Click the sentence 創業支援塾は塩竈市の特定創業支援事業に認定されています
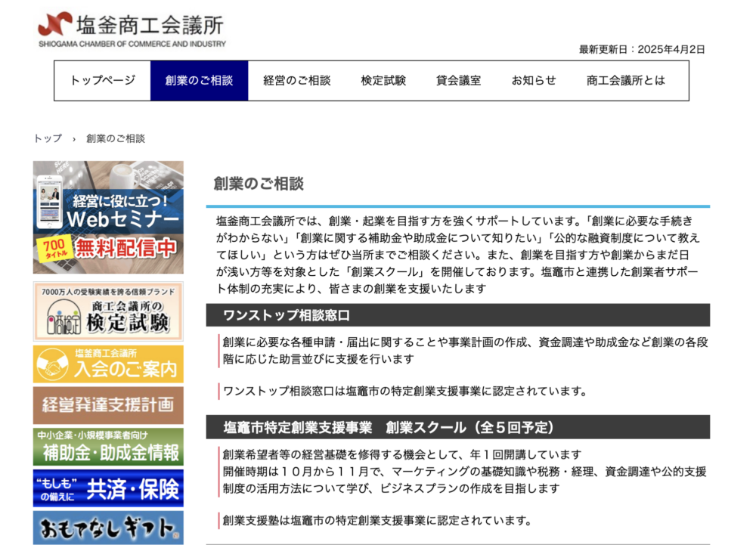The height and width of the screenshot is (545, 756). [x=377, y=520]
